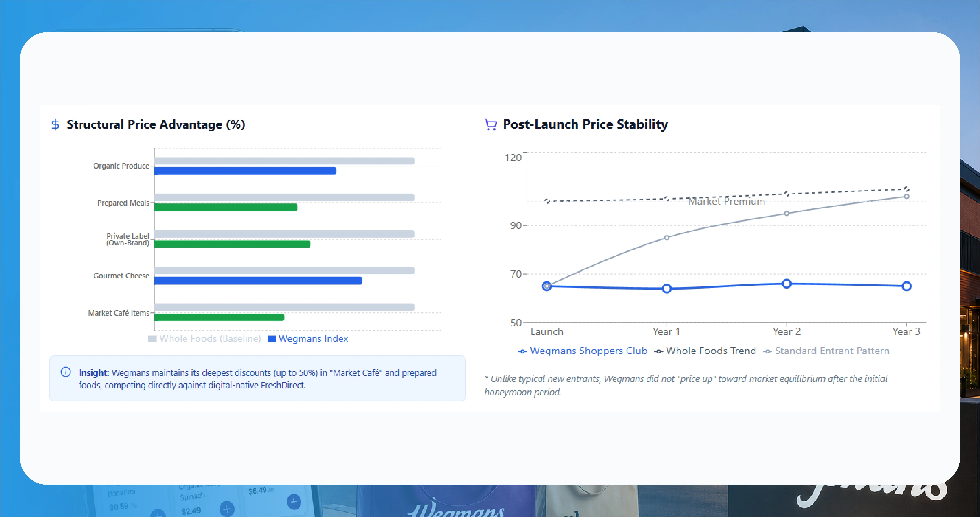Click Whole Foods Trend Year 1 point

point(667,199)
